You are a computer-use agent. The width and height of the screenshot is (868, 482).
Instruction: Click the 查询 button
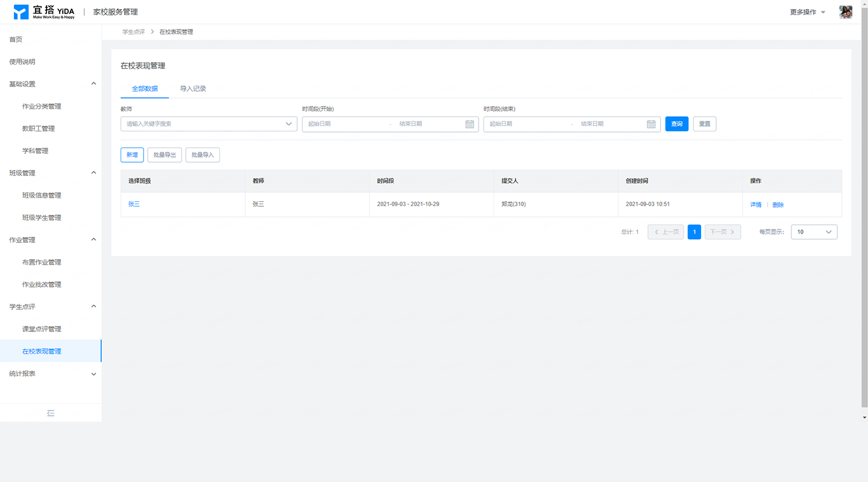coord(677,124)
